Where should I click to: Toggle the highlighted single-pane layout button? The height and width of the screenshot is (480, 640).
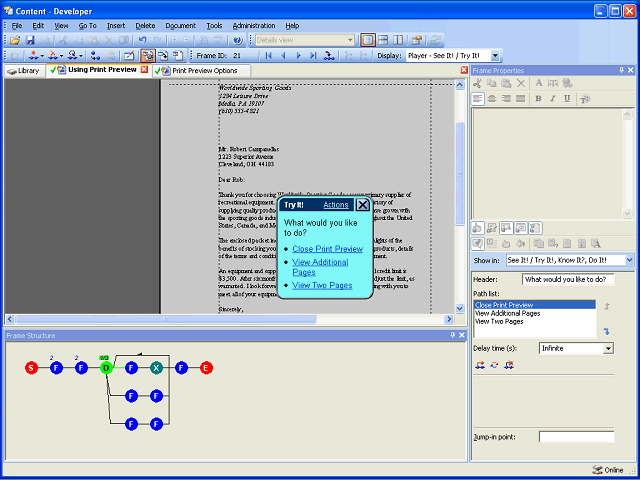coord(368,40)
